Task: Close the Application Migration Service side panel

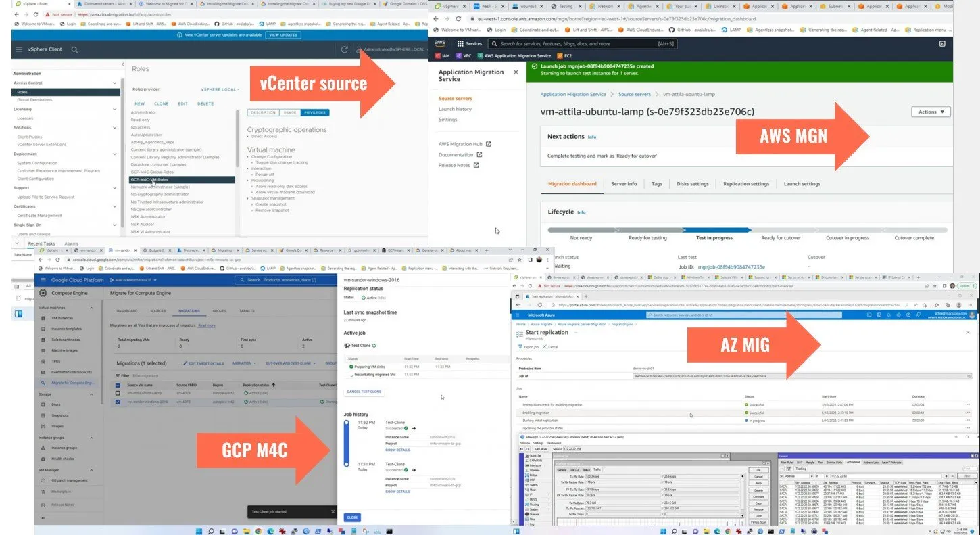Action: tap(516, 72)
